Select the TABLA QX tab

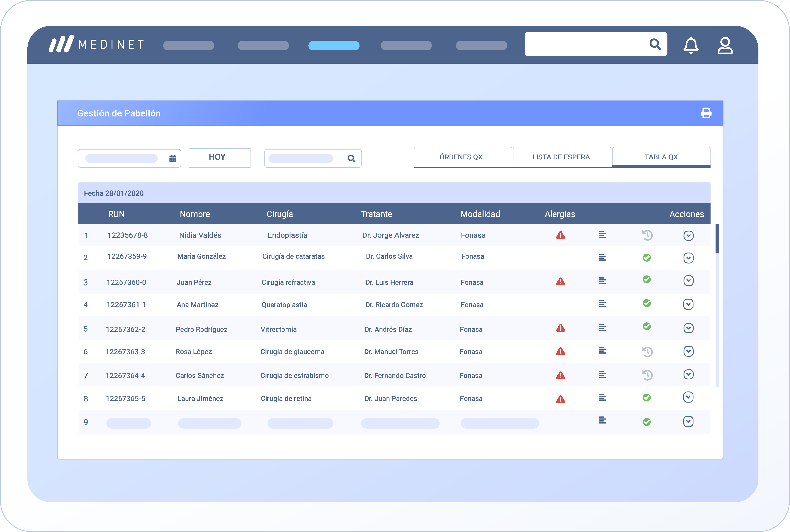[x=661, y=157]
